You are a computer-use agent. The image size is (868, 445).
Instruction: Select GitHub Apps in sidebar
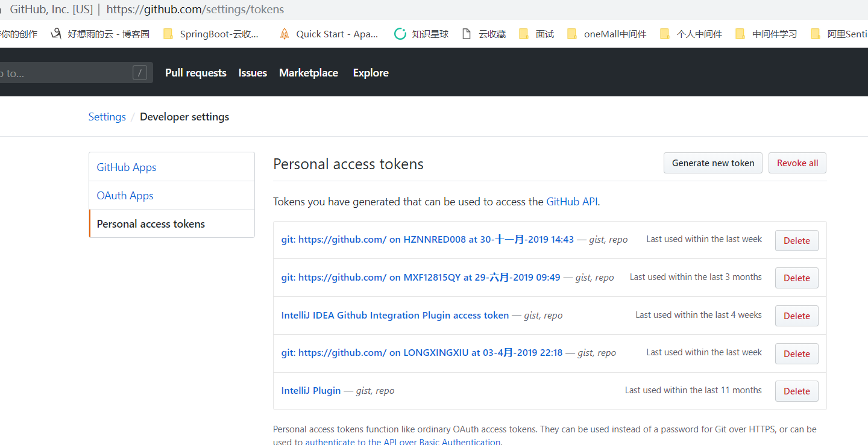tap(172, 167)
